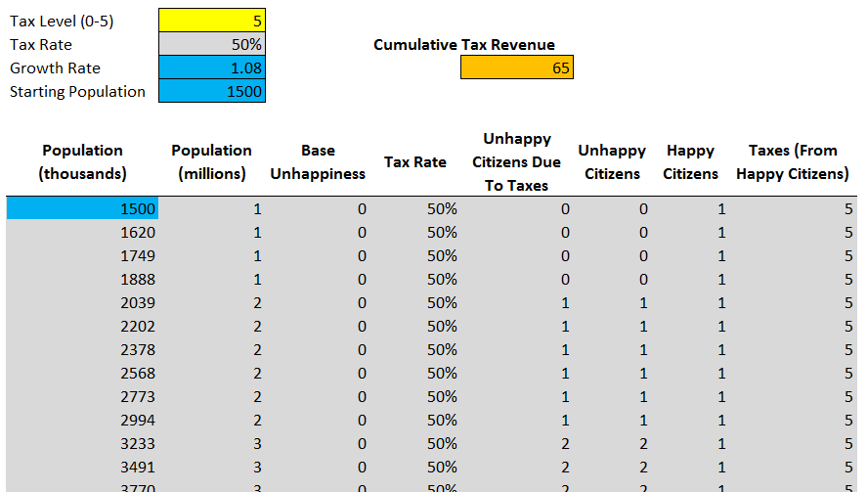Select the blue Starting Population cell 1500
This screenshot has width=868, height=492.
212,91
